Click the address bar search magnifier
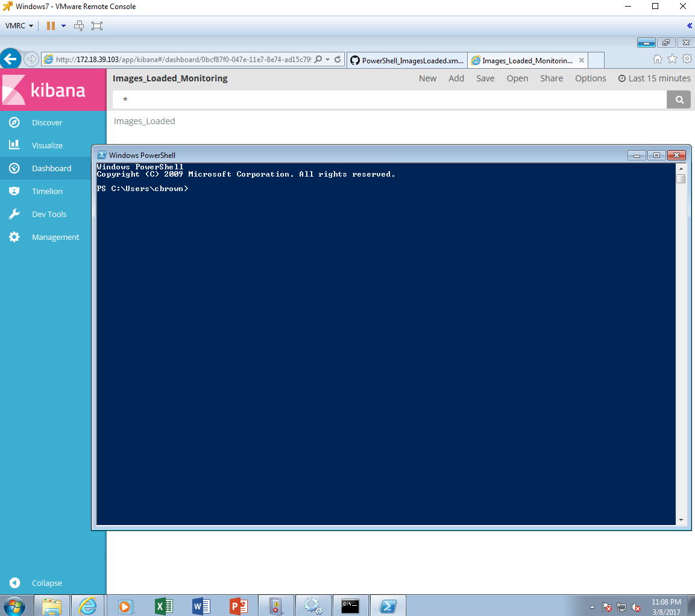 click(x=318, y=60)
